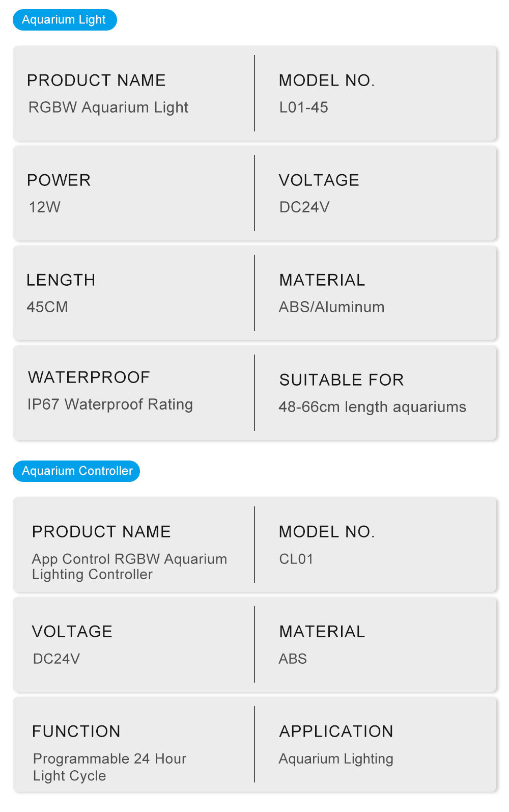Click the "SUITABLE FOR" heading

(342, 380)
